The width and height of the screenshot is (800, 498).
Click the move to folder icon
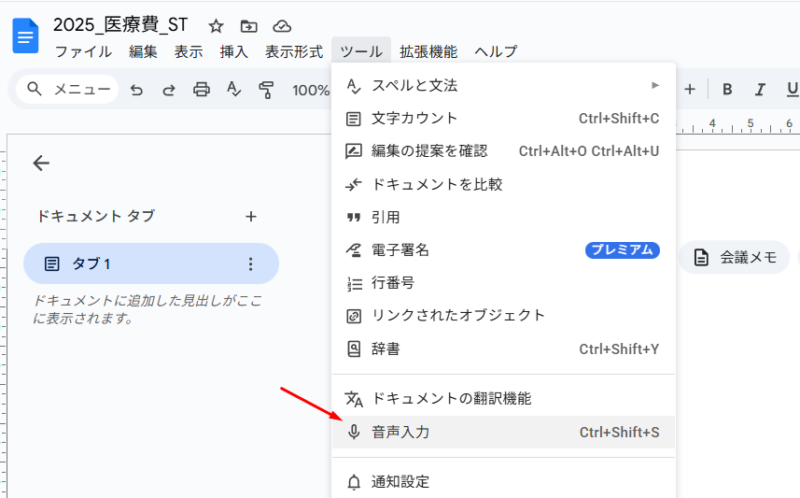click(x=248, y=26)
